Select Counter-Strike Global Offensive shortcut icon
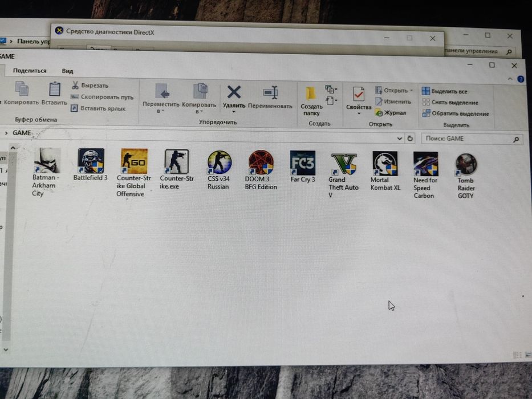 tap(134, 161)
